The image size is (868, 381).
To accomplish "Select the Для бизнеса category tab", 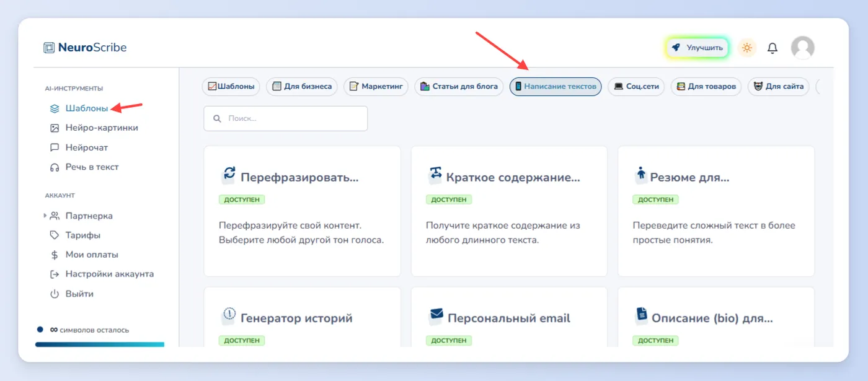I will coord(302,87).
